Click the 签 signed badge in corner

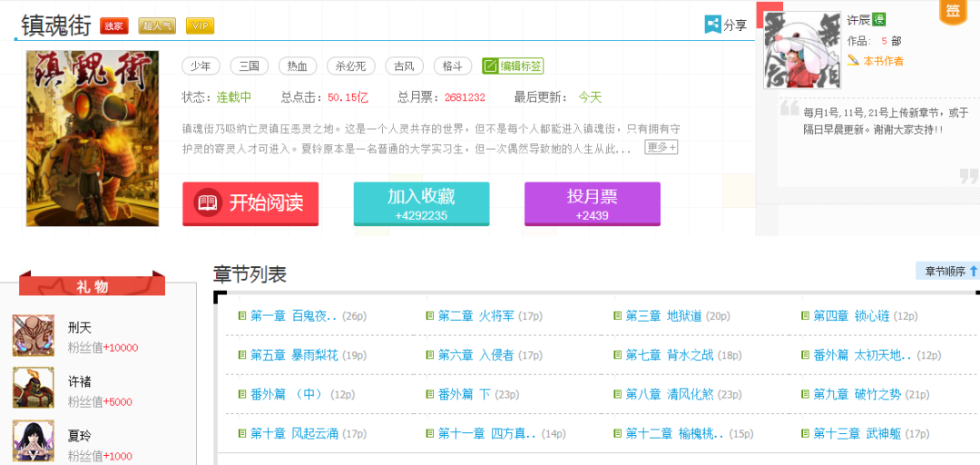pos(953,11)
